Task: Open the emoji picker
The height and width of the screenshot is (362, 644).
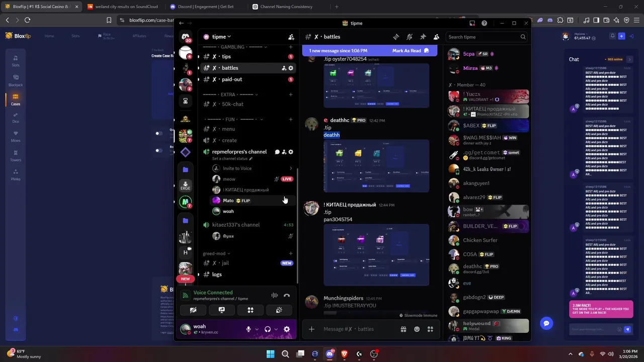Action: (417, 329)
